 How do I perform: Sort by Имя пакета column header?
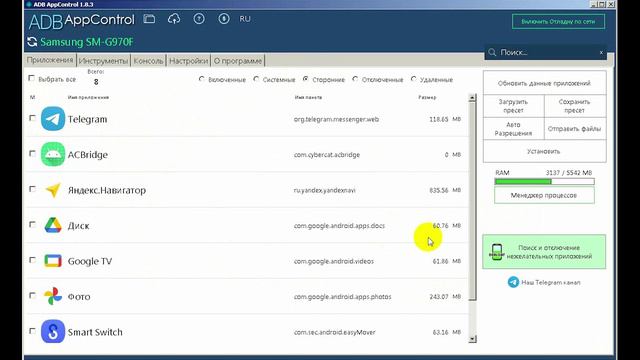pyautogui.click(x=308, y=98)
